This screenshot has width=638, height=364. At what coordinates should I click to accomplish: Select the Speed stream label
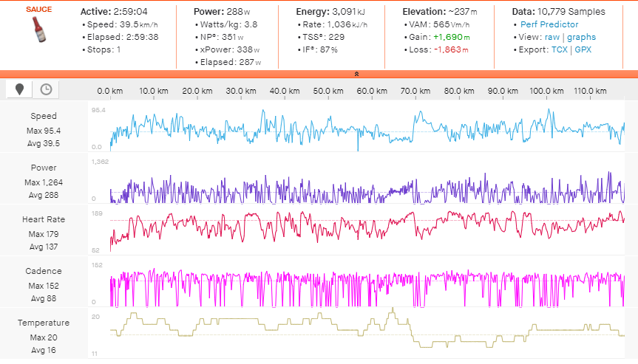(x=44, y=116)
